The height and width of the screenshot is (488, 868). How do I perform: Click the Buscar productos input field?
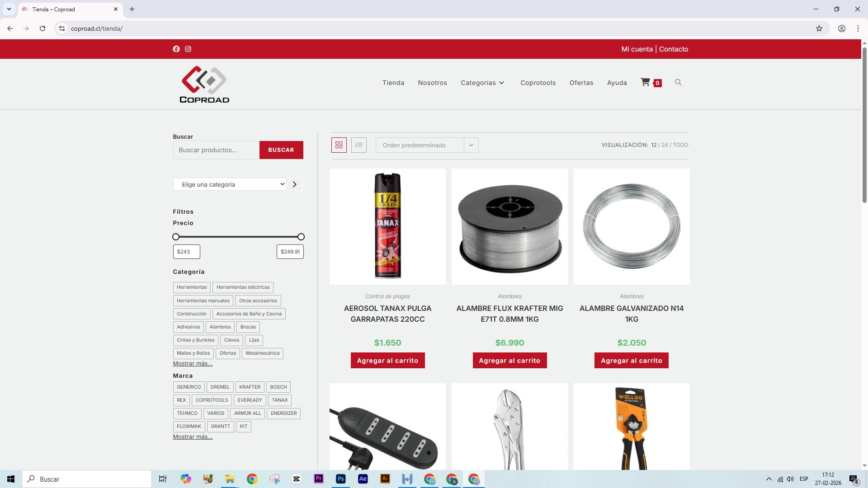coord(216,150)
